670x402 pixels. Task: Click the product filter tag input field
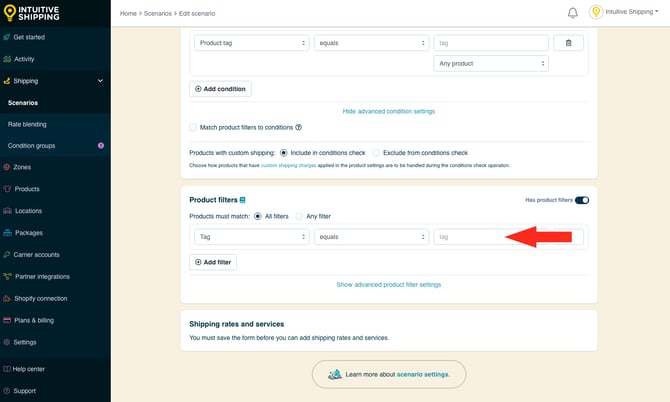470,237
